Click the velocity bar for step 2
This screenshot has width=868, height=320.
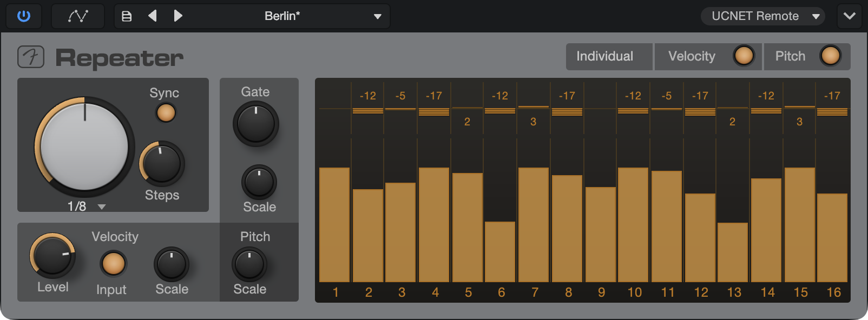click(x=368, y=236)
